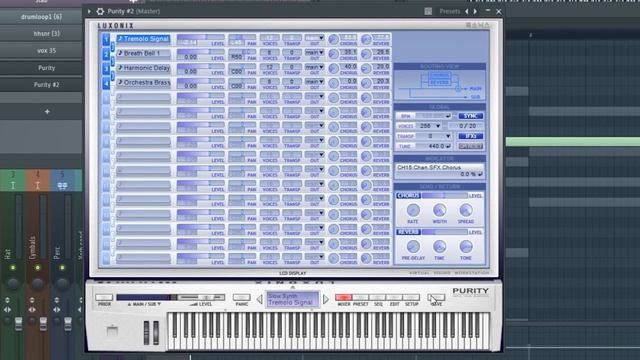Switch to the Setup page
640x360 pixels.
411,298
